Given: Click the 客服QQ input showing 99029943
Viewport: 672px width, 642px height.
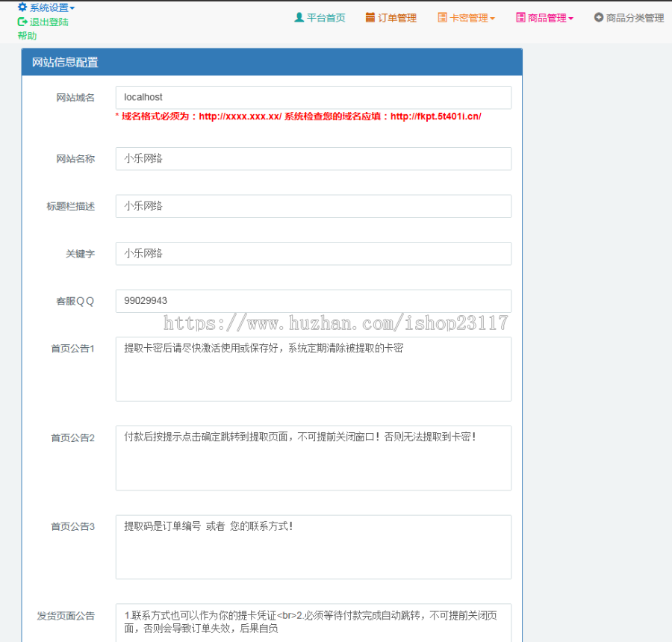Looking at the screenshot, I should pos(312,301).
